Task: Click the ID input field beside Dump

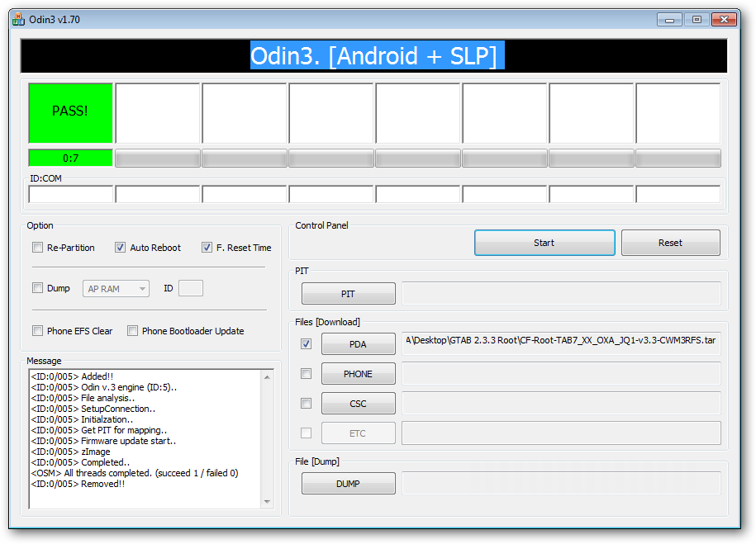Action: 190,288
